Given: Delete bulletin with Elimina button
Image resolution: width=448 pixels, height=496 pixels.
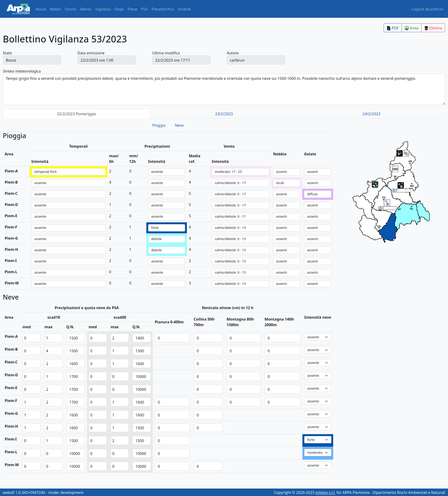Looking at the screenshot, I should click(433, 28).
